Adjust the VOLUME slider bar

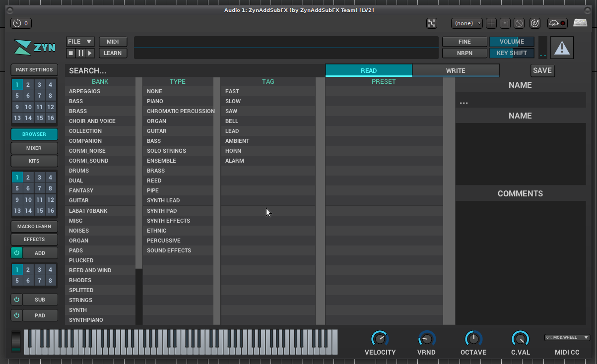pyautogui.click(x=512, y=42)
